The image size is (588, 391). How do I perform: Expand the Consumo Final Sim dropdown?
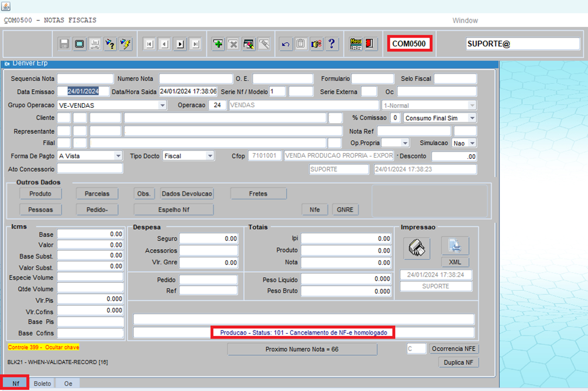coord(472,118)
